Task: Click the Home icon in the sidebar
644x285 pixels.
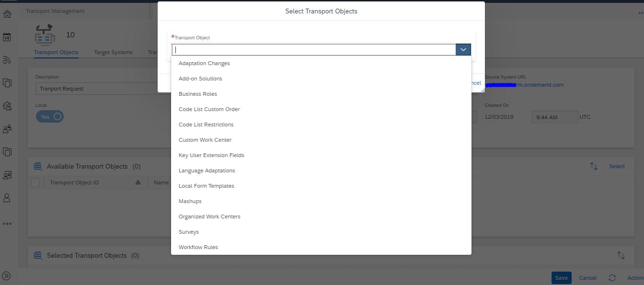Action: (x=7, y=14)
